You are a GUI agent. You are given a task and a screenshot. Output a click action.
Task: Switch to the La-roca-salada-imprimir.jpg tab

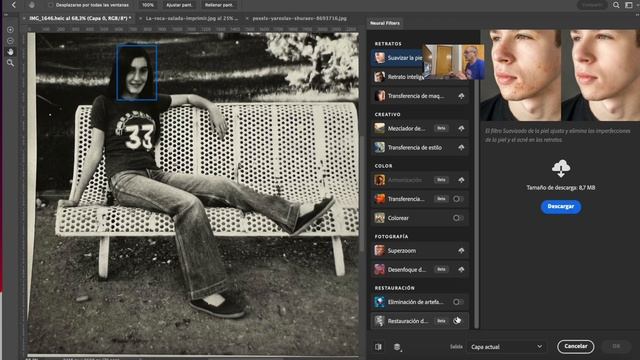click(191, 18)
